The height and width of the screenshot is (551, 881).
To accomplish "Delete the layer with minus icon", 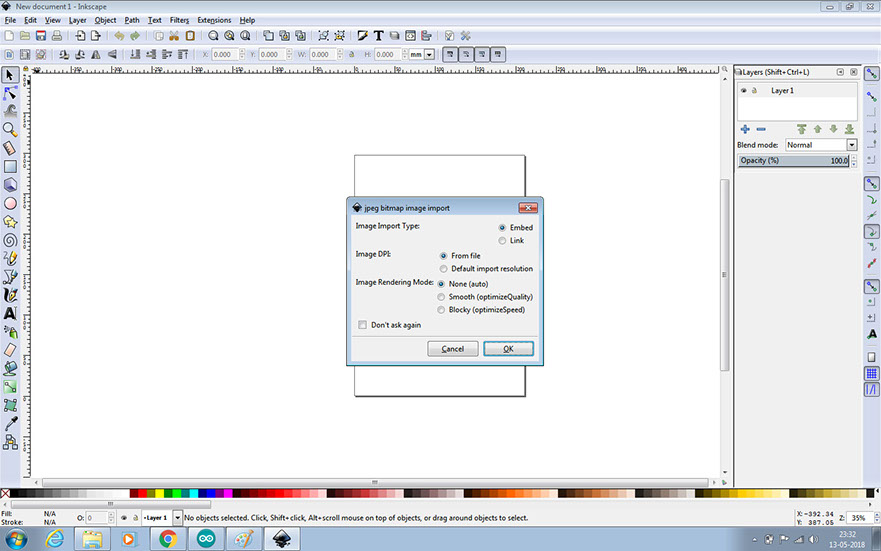I will click(x=761, y=129).
